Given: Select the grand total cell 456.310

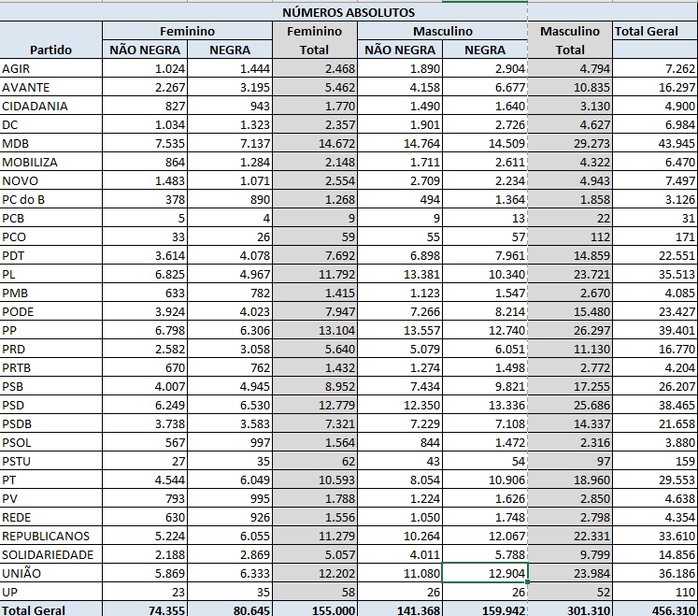Looking at the screenshot, I should click(x=654, y=609).
